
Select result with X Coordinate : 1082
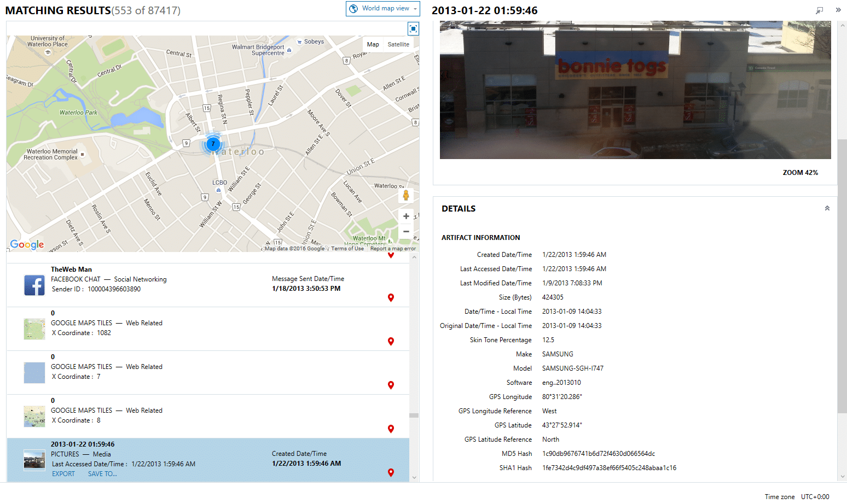pyautogui.click(x=208, y=329)
